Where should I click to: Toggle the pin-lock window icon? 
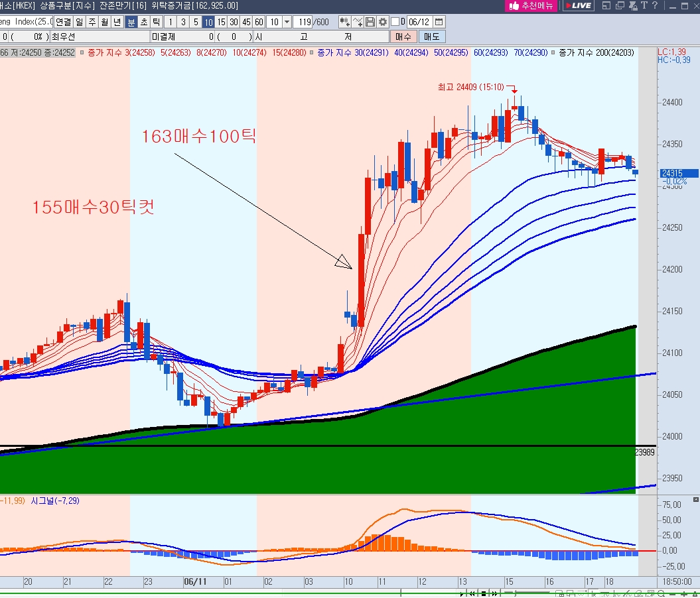pyautogui.click(x=632, y=5)
